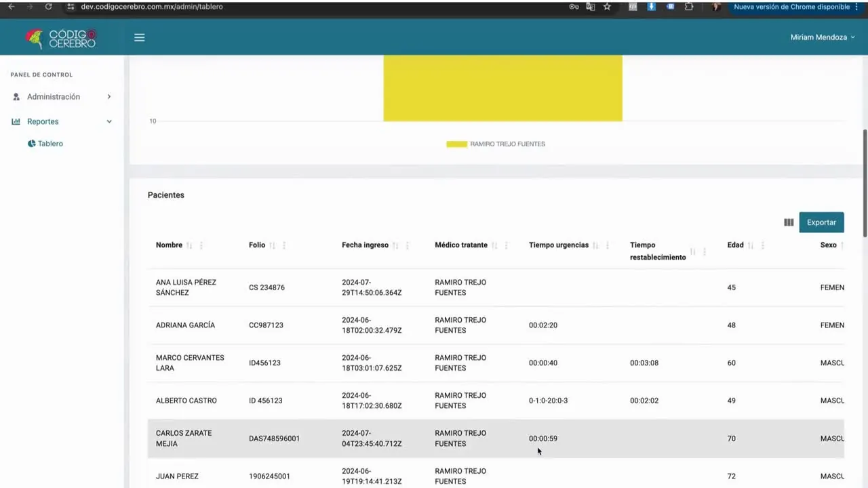This screenshot has height=488, width=868.
Task: Reload the page in browser
Action: 48,7
